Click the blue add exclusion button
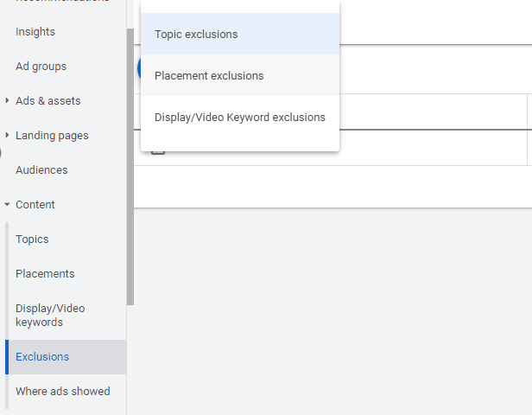 pos(138,69)
